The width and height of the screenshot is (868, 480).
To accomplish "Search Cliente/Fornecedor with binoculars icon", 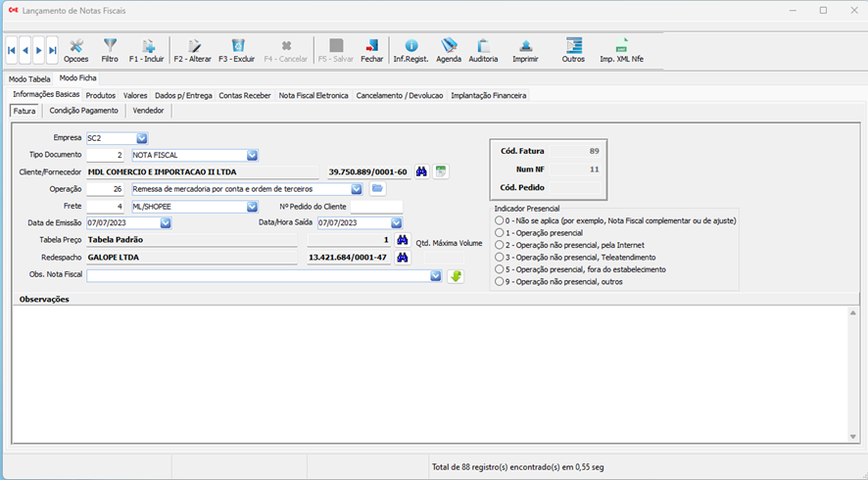I will tap(421, 171).
